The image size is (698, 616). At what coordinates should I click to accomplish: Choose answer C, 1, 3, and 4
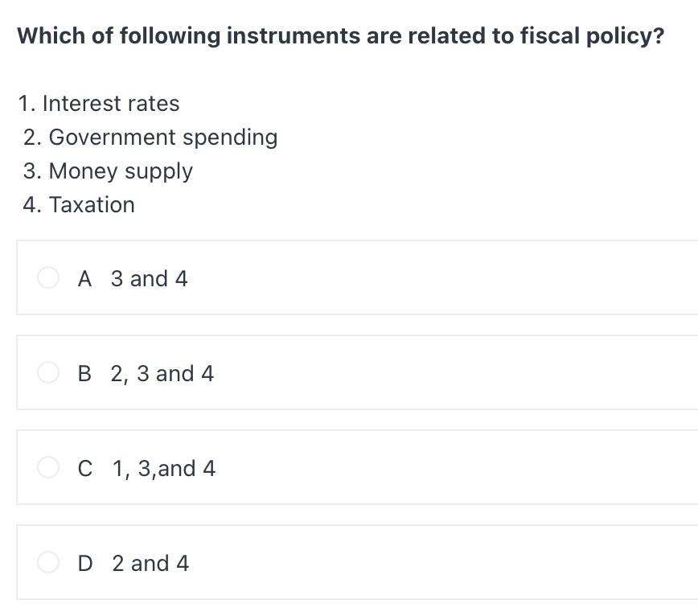pos(163,467)
